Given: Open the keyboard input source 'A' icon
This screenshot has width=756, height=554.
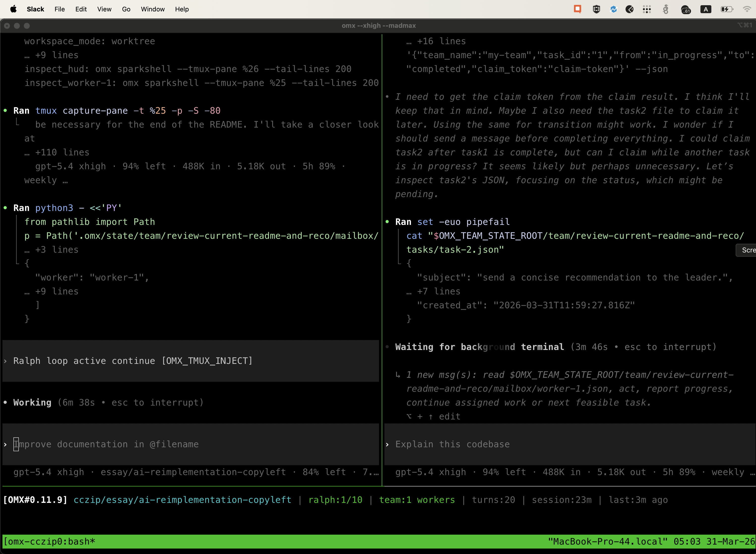Looking at the screenshot, I should [x=706, y=9].
